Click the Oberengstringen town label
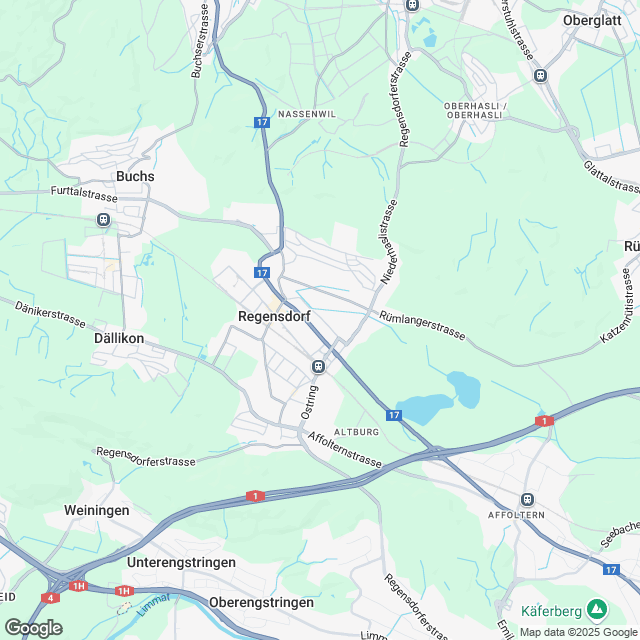The image size is (640, 640). click(261, 602)
